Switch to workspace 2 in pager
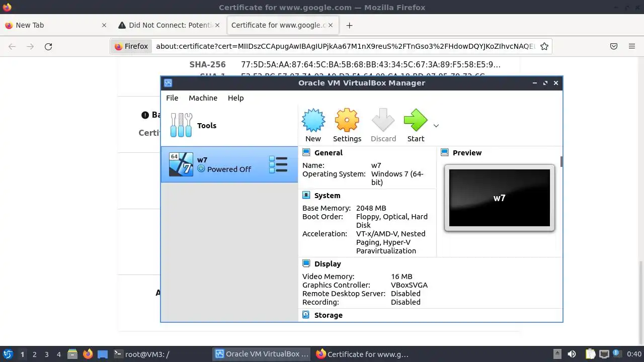Screen dimensions: 644x362 34,354
